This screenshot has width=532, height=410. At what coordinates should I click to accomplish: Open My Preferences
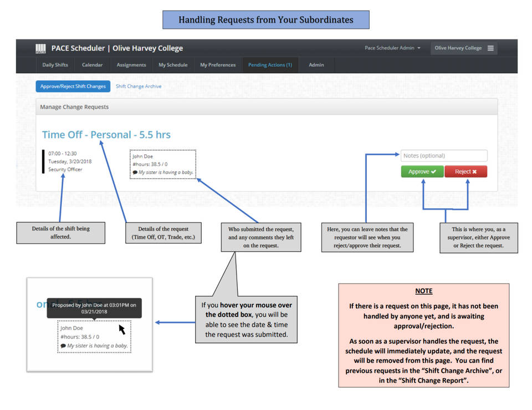tap(218, 65)
